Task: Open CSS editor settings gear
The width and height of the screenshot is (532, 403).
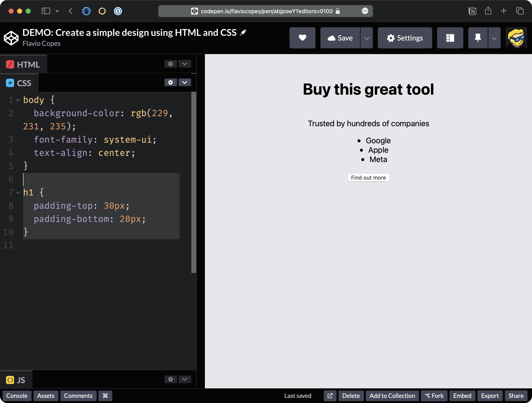Action: 170,83
